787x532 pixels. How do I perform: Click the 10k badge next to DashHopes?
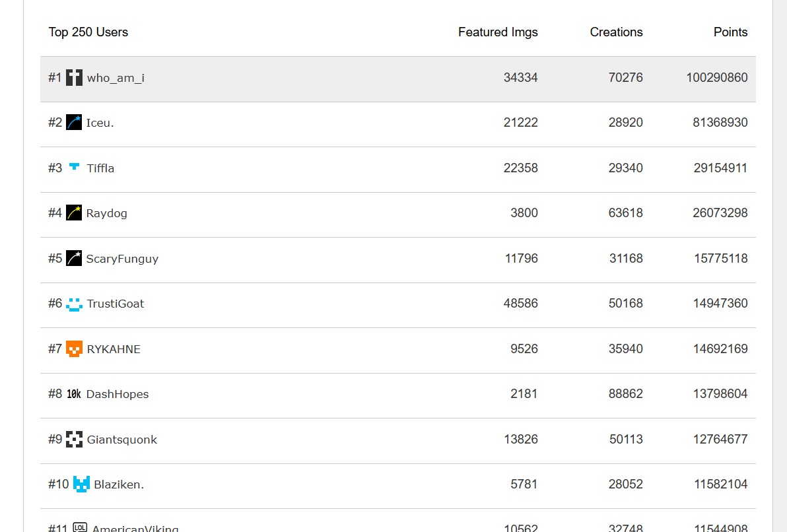coord(74,394)
